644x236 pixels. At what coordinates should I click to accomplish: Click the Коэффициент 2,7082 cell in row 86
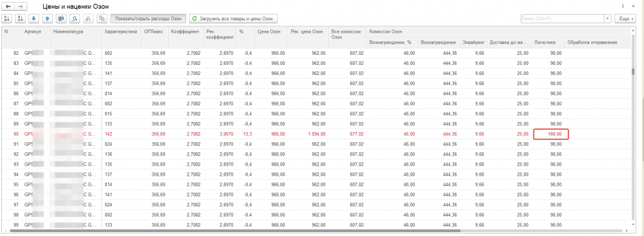tap(186, 93)
